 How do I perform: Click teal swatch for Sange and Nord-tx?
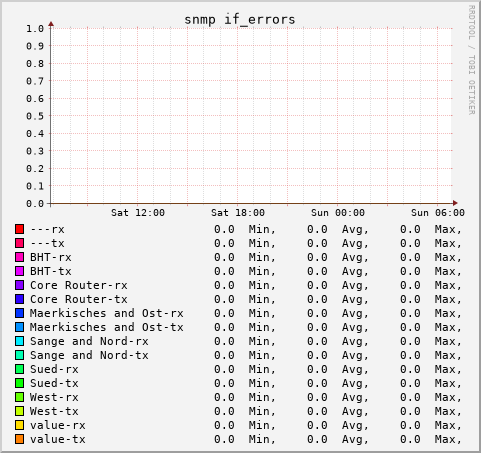19,355
